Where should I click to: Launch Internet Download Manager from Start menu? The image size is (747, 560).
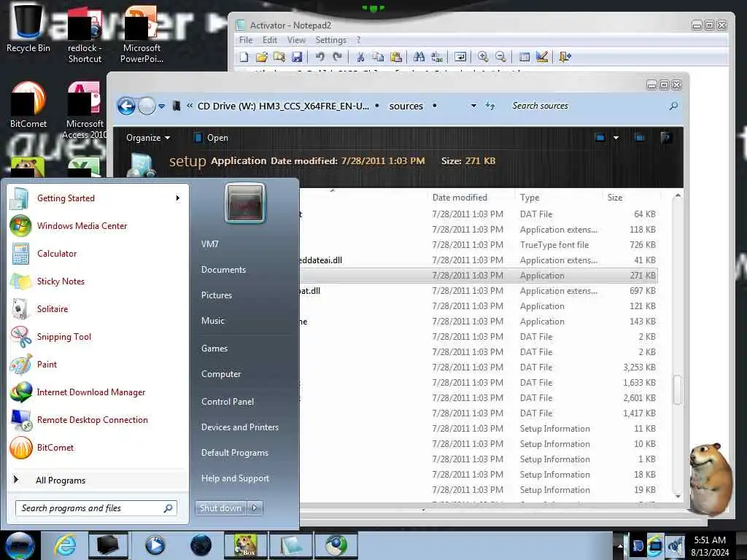(x=98, y=392)
